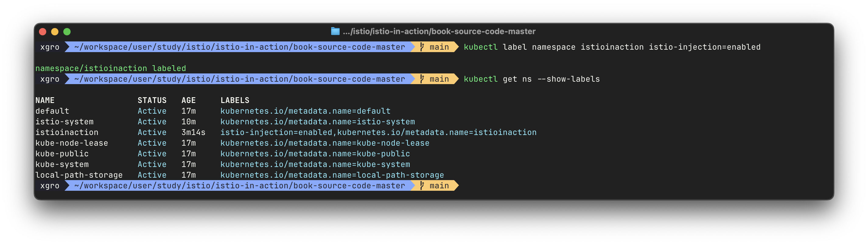868x245 pixels.
Task: Click the NAME column header
Action: [45, 100]
